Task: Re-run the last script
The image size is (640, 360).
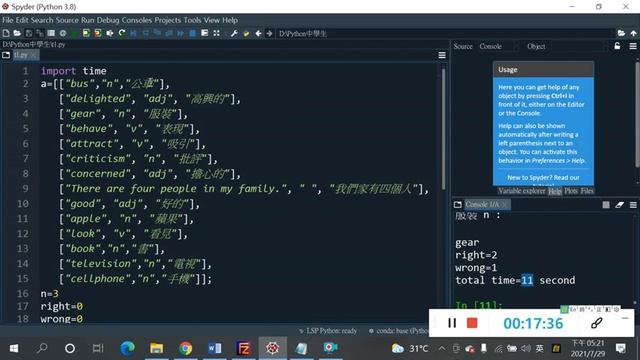Action: (122, 33)
